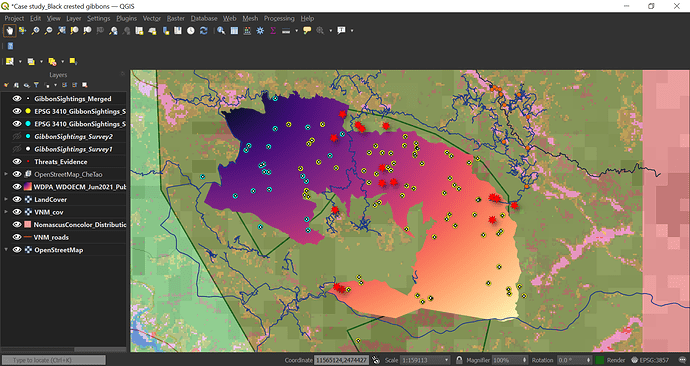The width and height of the screenshot is (690, 366).
Task: Open the Scale dropdown in status bar
Action: point(447,360)
